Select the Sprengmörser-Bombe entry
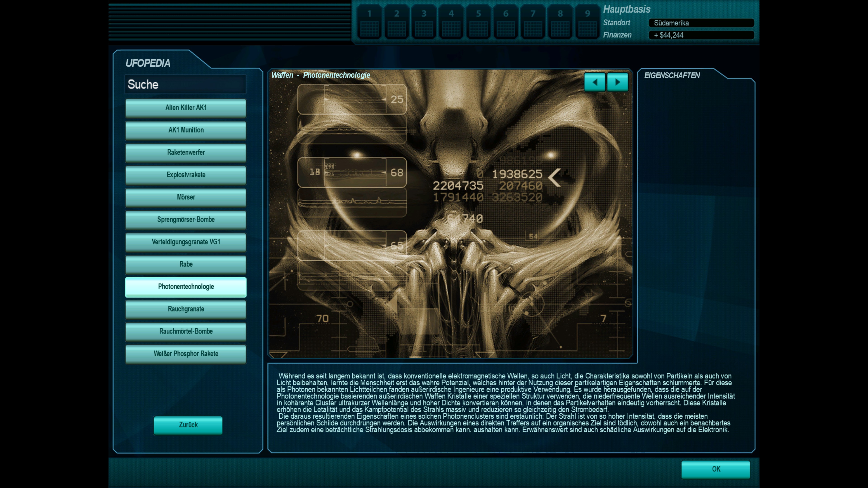The height and width of the screenshot is (488, 868). (x=186, y=220)
